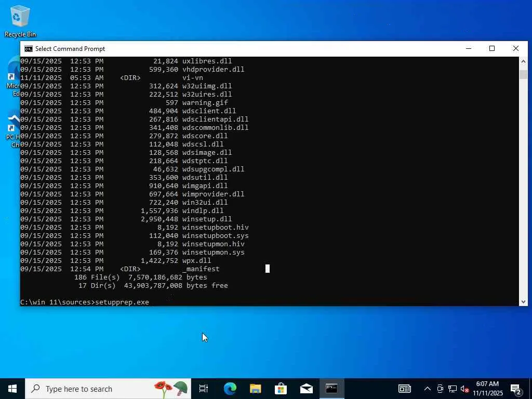532x399 pixels.
Task: Click the win32ui.dll file name
Action: [x=205, y=202]
